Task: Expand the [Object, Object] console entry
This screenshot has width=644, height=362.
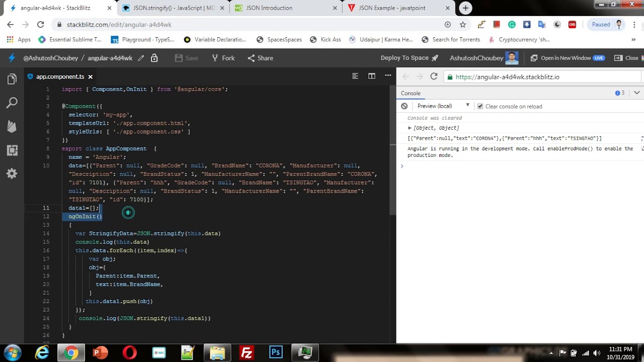Action: (x=410, y=128)
